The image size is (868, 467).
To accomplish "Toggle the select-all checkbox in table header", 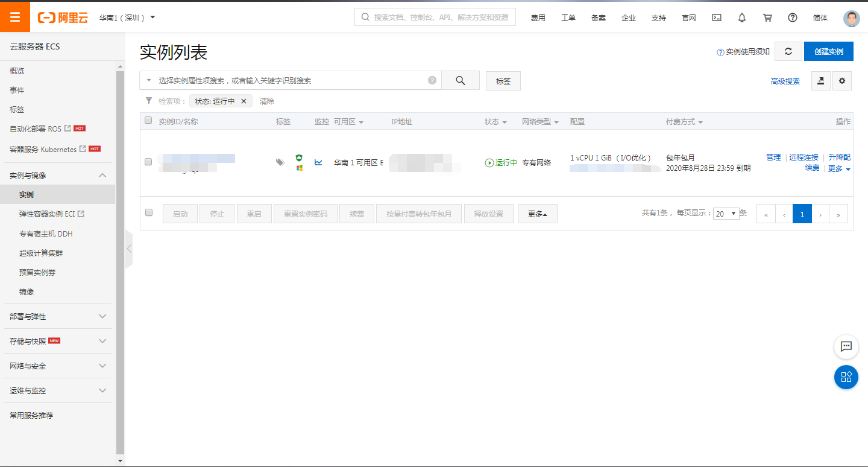I will (148, 121).
